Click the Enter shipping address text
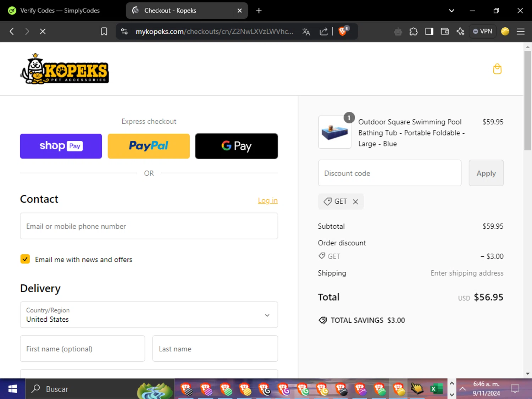Image resolution: width=532 pixels, height=399 pixels. click(467, 273)
